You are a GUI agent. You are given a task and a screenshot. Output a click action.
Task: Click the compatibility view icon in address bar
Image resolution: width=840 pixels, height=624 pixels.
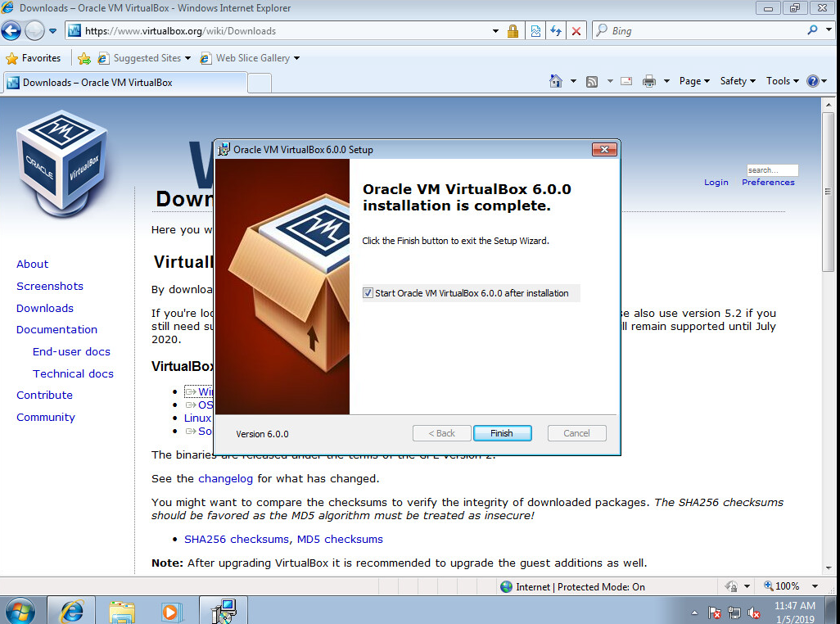click(535, 31)
